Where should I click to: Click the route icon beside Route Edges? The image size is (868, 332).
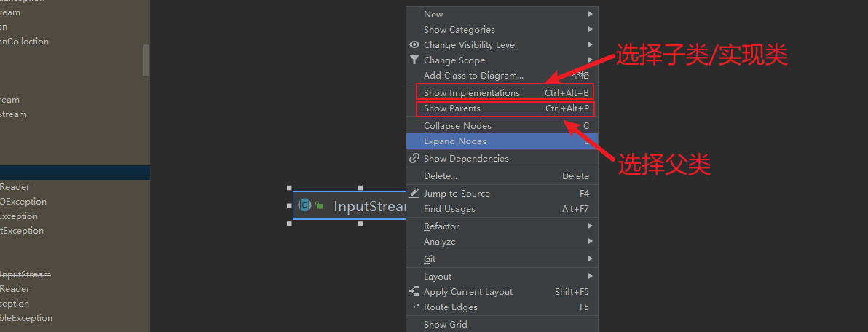(x=414, y=307)
